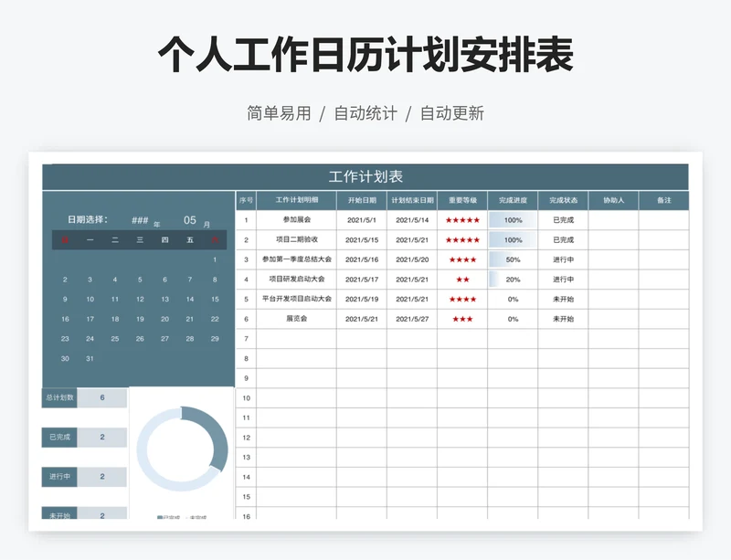Click the 进行中 summary label beside the chart
731x560 pixels.
pyautogui.click(x=59, y=477)
